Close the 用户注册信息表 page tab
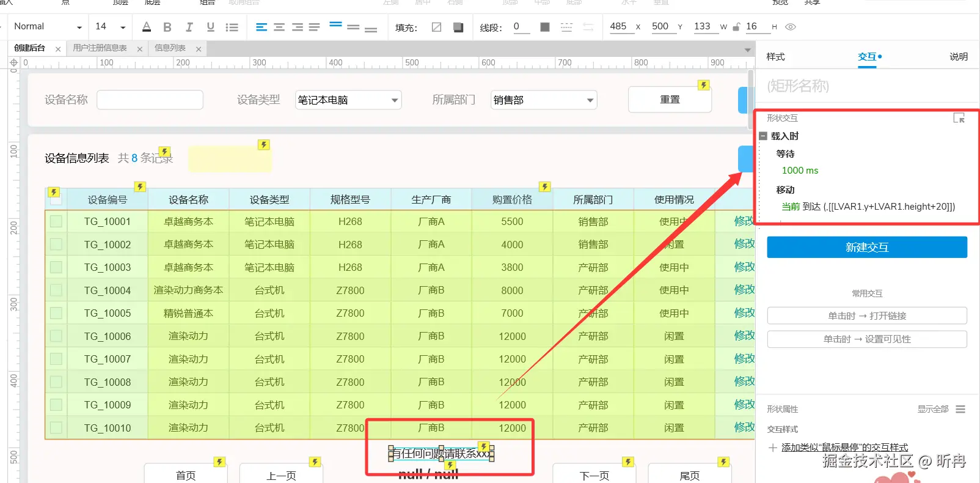Image resolution: width=980 pixels, height=483 pixels. (140, 49)
